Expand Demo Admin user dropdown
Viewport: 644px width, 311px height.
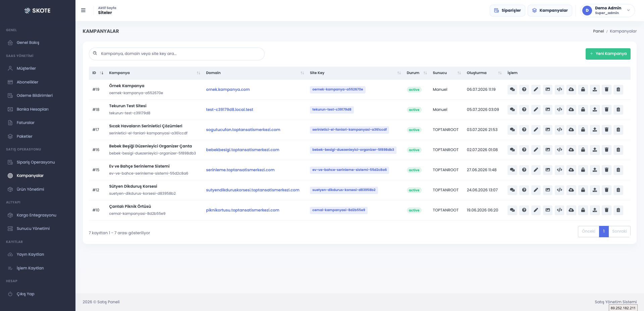[607, 10]
